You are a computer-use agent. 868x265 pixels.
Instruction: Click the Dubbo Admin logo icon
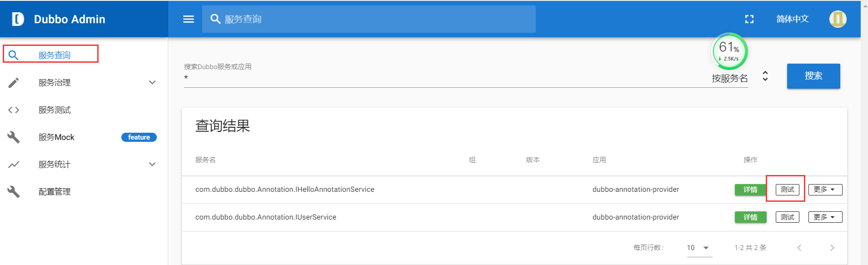(18, 19)
